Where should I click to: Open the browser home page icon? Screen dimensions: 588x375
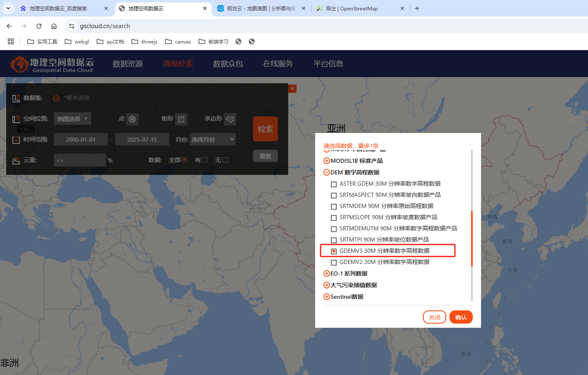[x=54, y=26]
